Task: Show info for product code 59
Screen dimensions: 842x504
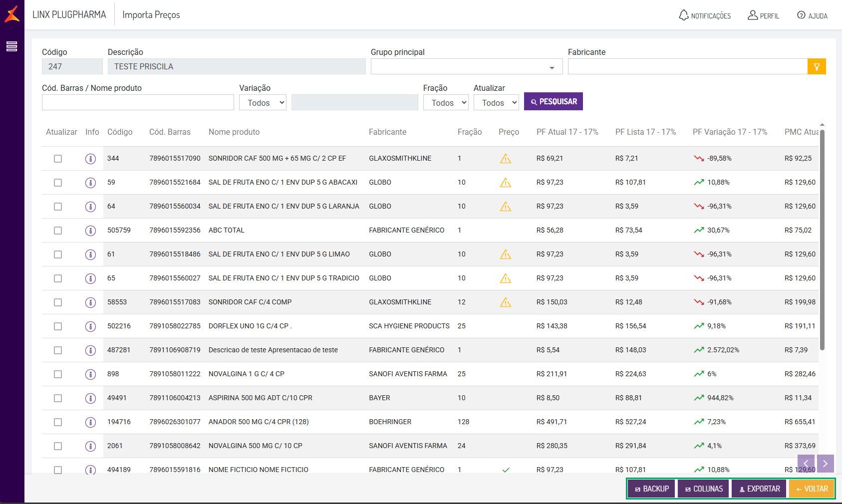Action: [x=90, y=183]
